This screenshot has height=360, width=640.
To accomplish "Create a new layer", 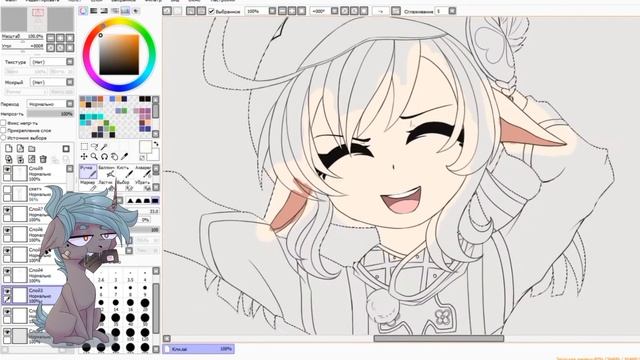I will pos(9,149).
